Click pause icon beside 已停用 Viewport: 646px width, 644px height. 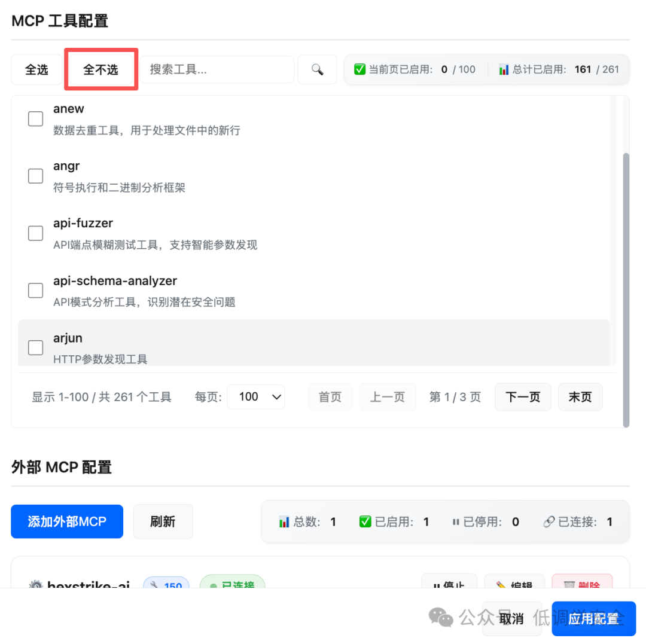point(456,522)
